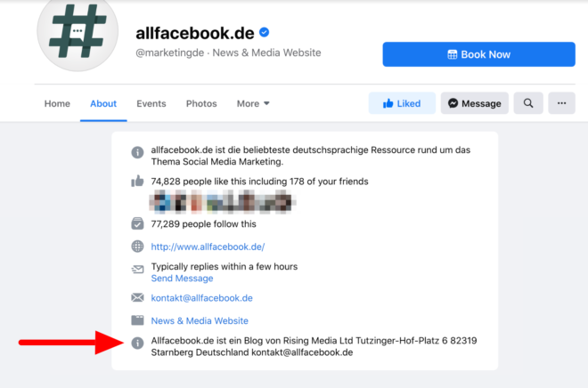Screen dimensions: 588x388
Task: Click the envelope icon next to the email address
Action: click(x=137, y=298)
